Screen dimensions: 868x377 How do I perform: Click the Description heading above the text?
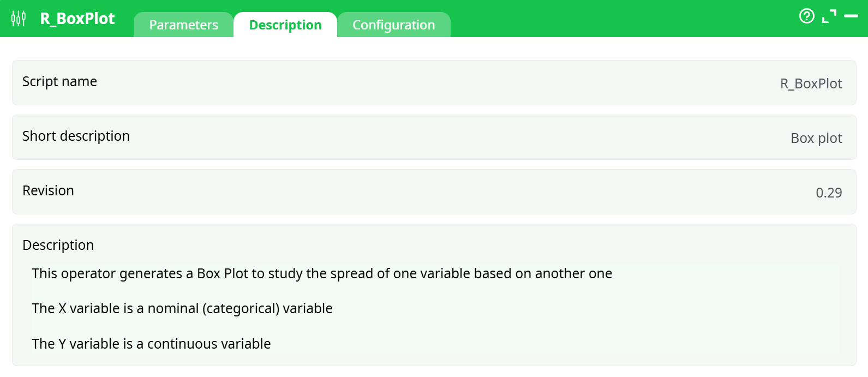point(58,245)
